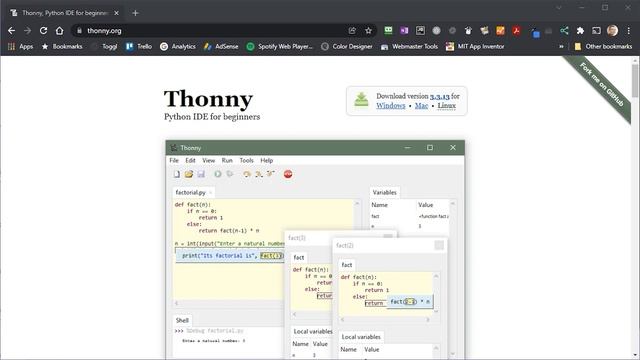The height and width of the screenshot is (360, 640).
Task: Click the version 3.3.13 link
Action: point(440,97)
